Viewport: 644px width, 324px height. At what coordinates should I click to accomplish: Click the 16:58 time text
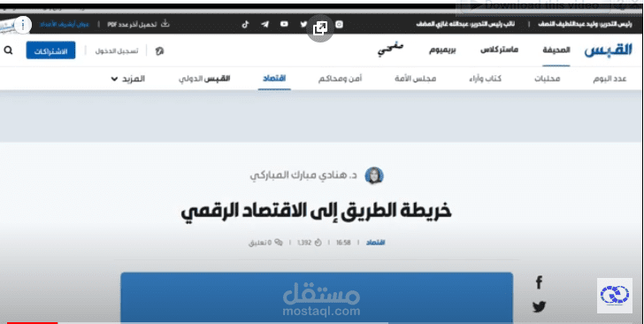pyautogui.click(x=343, y=243)
